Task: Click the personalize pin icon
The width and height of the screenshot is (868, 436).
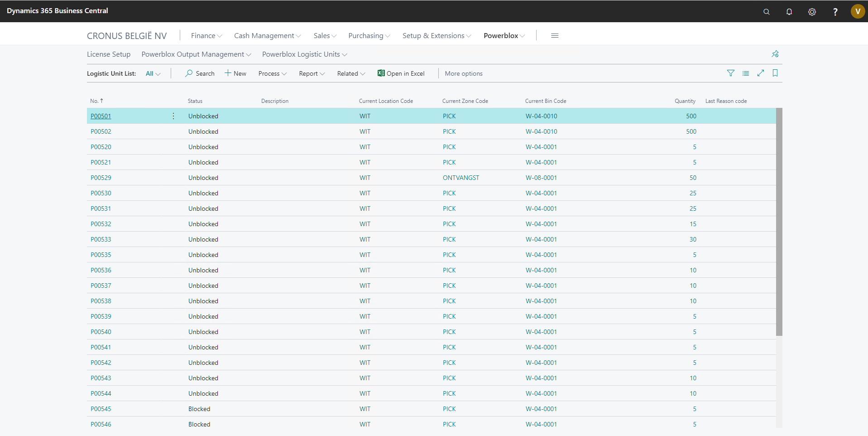Action: (775, 54)
